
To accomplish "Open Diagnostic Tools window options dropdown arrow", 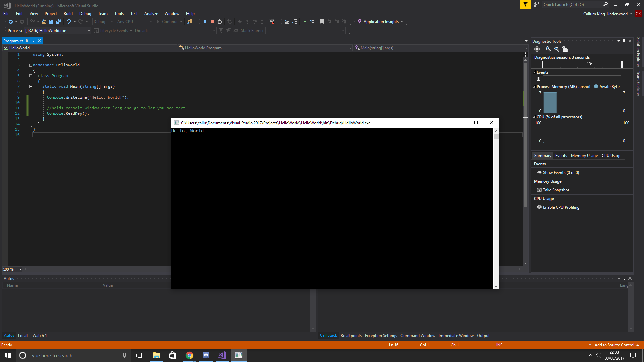I will pos(618,41).
